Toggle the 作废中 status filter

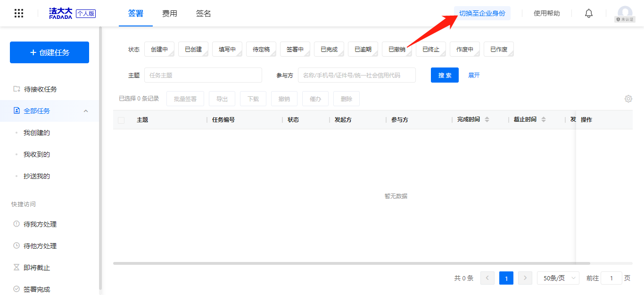tap(465, 49)
